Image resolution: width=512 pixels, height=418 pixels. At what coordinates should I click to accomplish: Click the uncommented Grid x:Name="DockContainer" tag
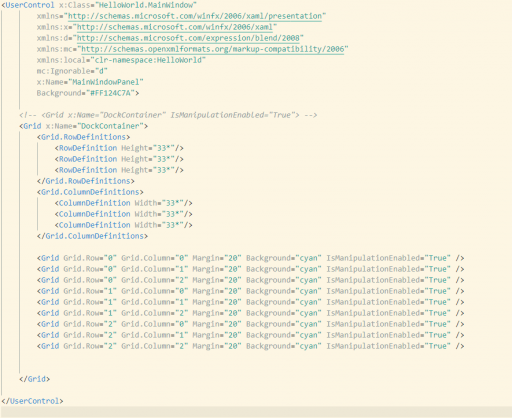(84, 126)
